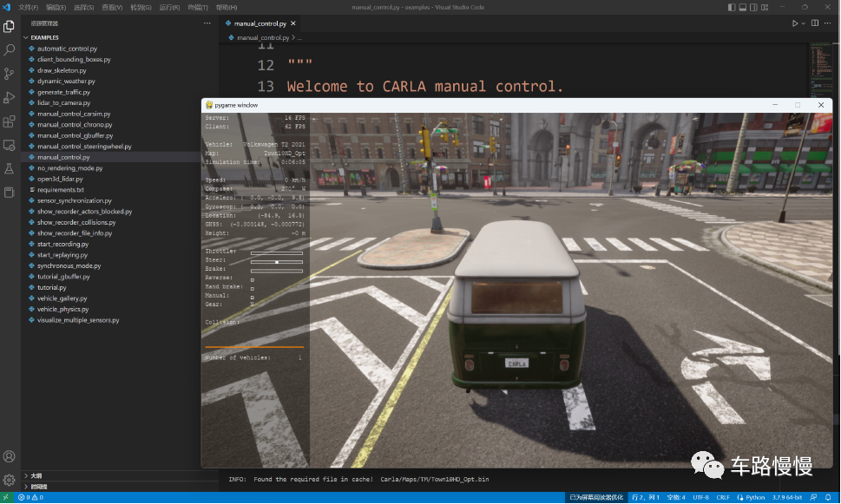Open the Source Control view
Image resolution: width=841 pixels, height=504 pixels.
point(10,74)
